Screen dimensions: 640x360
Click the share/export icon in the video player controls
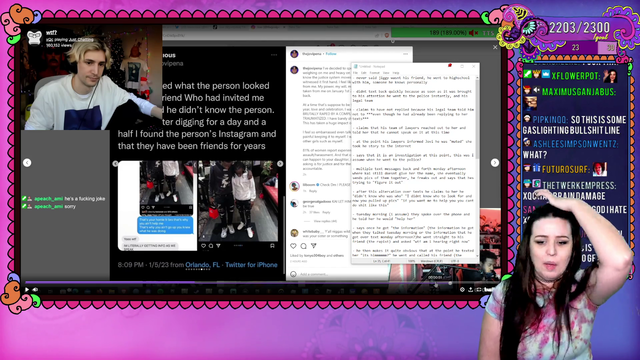tap(470, 289)
